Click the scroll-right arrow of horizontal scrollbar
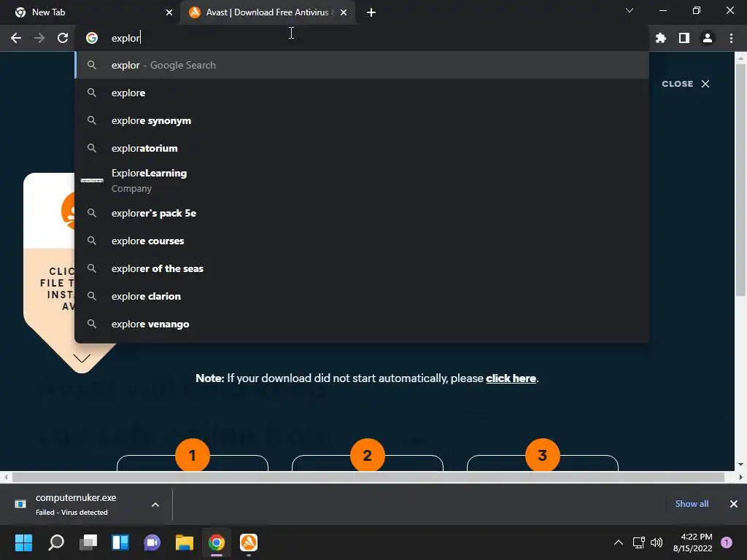Viewport: 747px width, 560px height. pos(740,477)
